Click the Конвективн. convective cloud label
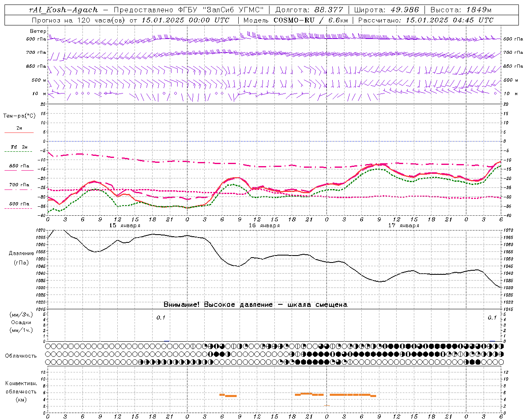This screenshot has height=420, width=525. click(21, 383)
